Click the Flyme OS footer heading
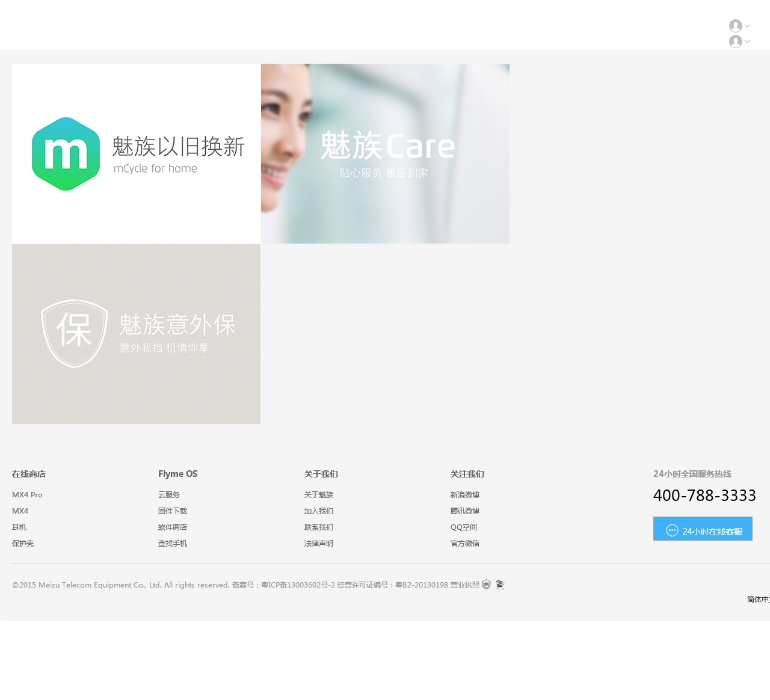770x700 pixels. pyautogui.click(x=177, y=474)
